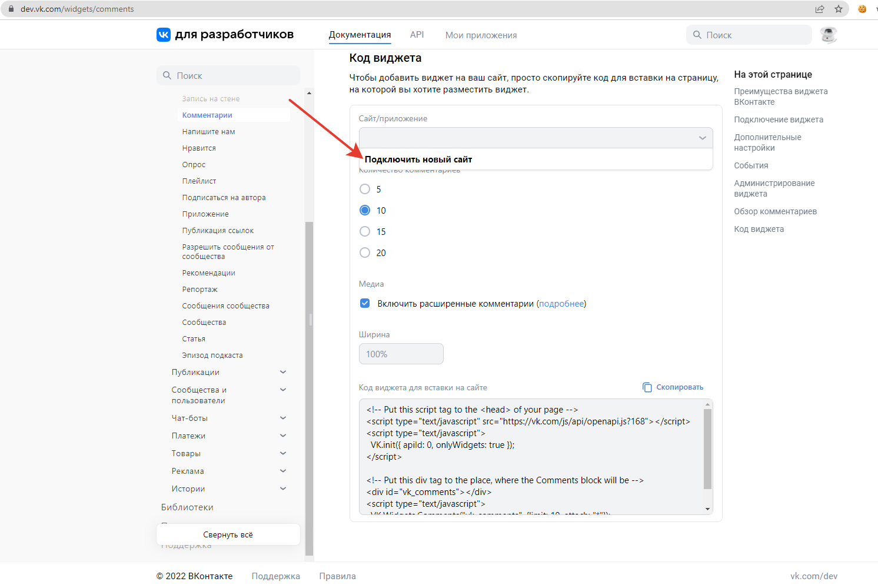Bookmark page with the star icon
Viewport: 878px width, 588px height.
(839, 9)
